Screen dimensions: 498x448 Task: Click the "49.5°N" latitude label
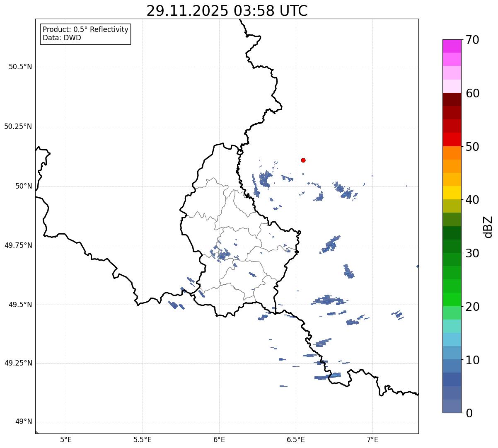[x=20, y=305]
